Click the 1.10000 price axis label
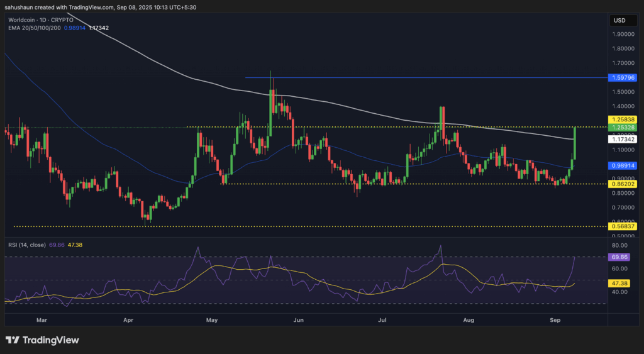The width and height of the screenshot is (644, 354). pos(623,150)
